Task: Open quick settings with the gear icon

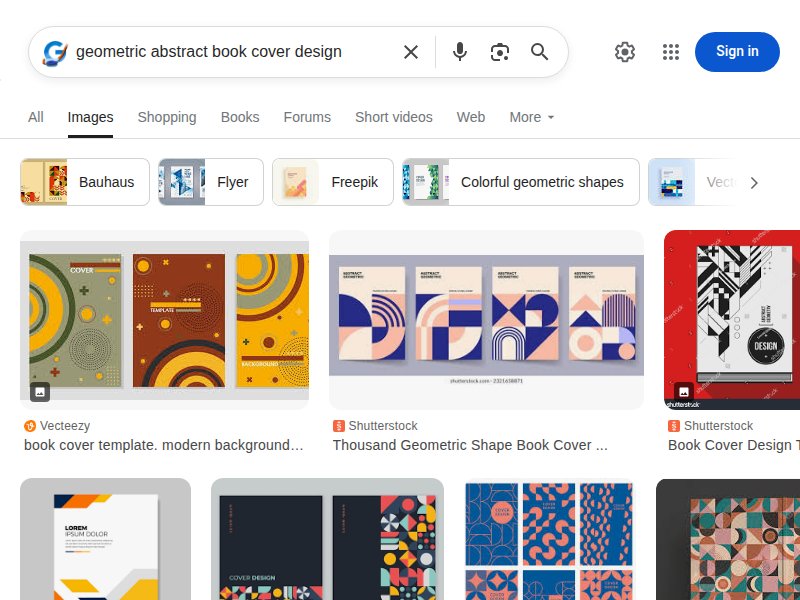Action: (625, 52)
